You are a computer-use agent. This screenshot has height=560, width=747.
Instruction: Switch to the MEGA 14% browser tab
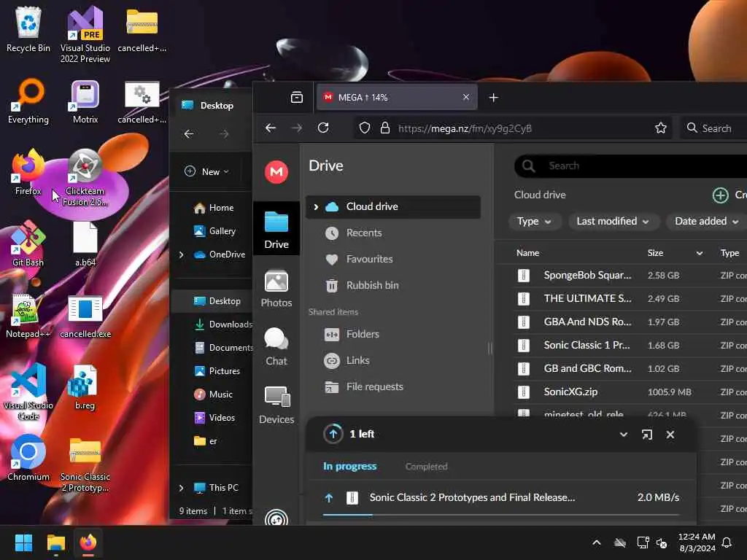pyautogui.click(x=397, y=97)
